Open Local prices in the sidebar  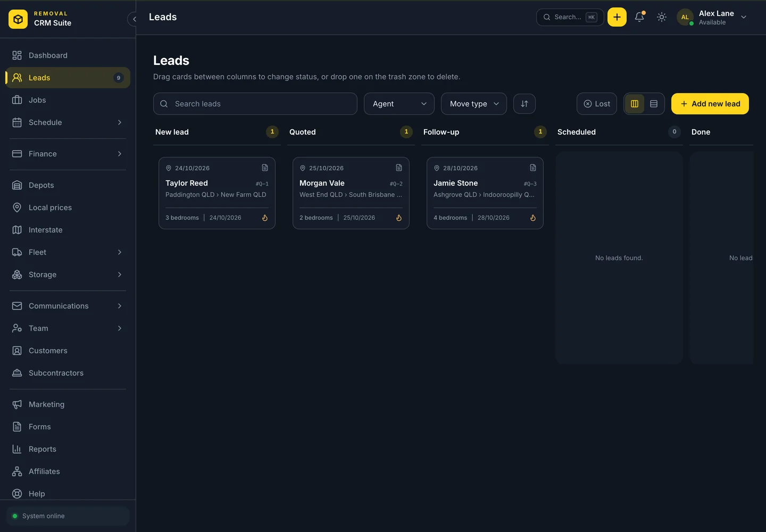(68, 207)
